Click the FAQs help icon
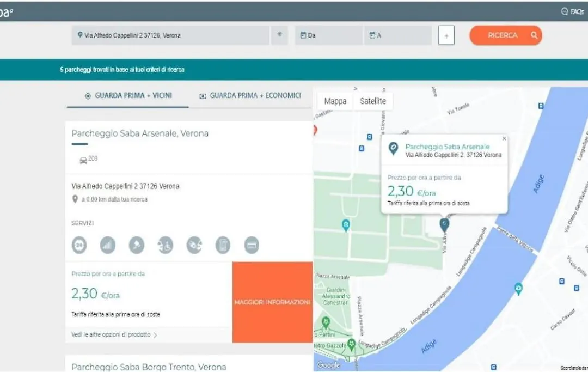 [x=565, y=11]
